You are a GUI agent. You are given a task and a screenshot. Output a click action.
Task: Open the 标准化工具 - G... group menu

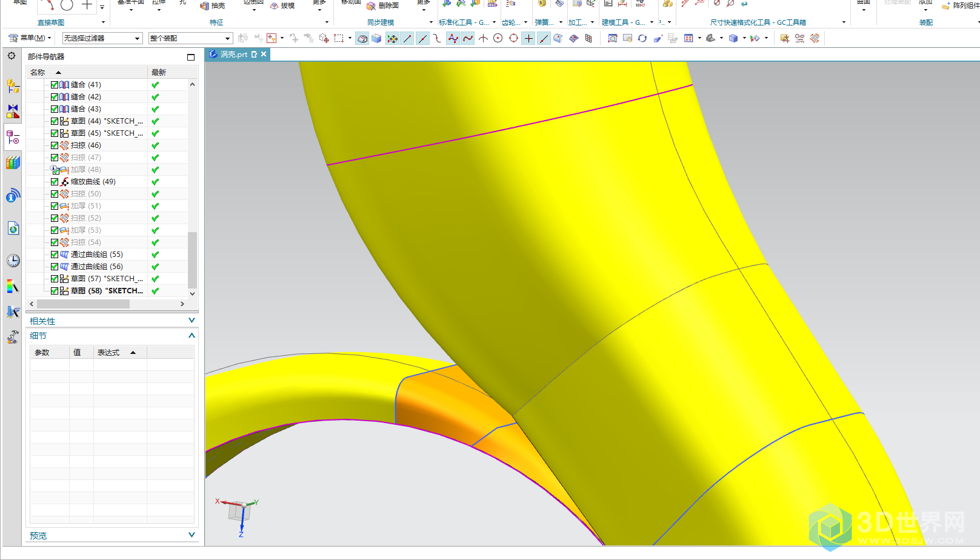467,22
